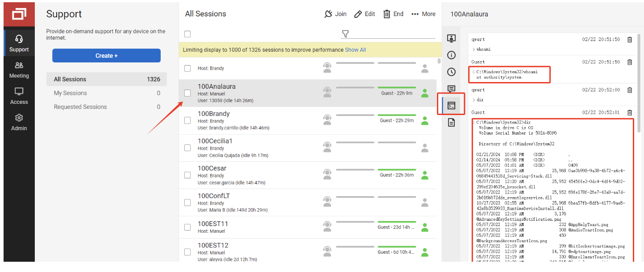Open the Timeline clock tab icon

451,72
